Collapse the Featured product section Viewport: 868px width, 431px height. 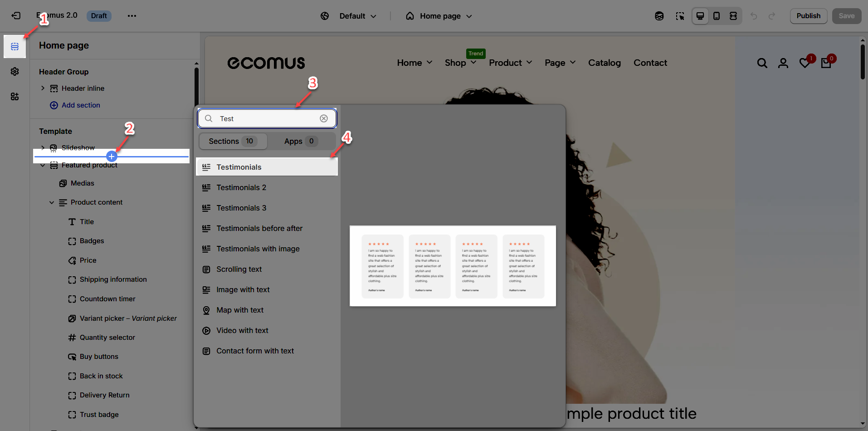(43, 166)
